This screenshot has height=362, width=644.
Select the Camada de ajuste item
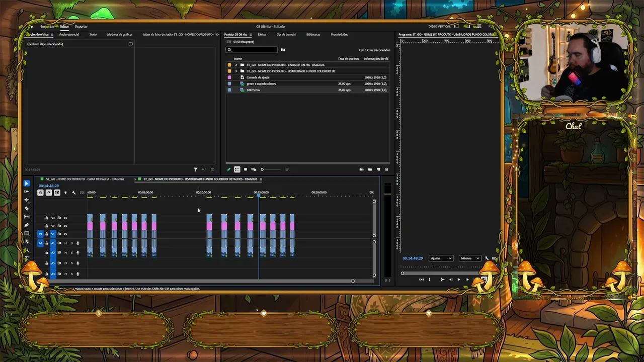[258, 77]
